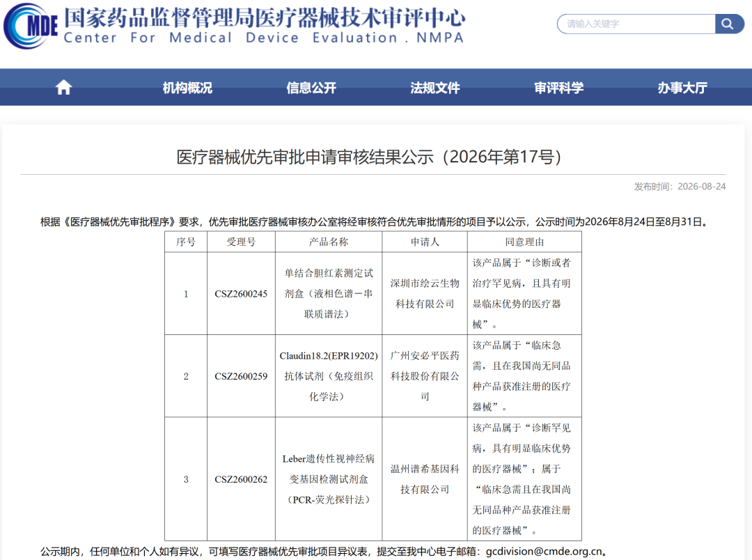Open the 法规文件 menu
This screenshot has height=560, width=752.
click(435, 87)
